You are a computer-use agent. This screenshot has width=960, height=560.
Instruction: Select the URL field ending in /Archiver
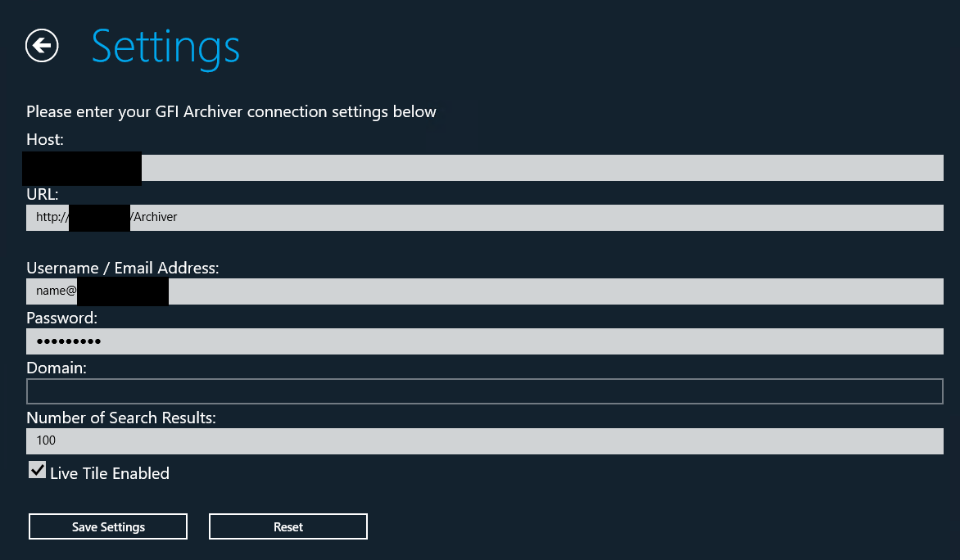point(484,218)
